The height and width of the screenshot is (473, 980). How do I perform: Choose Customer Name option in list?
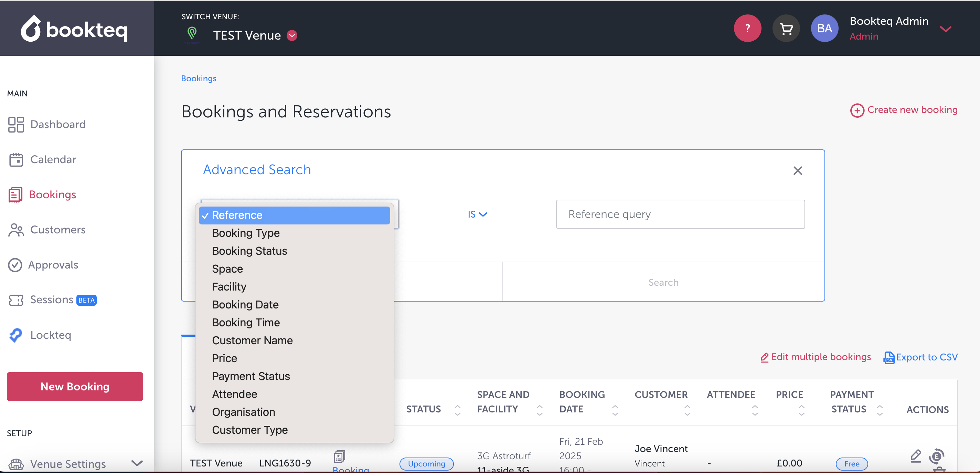coord(252,340)
